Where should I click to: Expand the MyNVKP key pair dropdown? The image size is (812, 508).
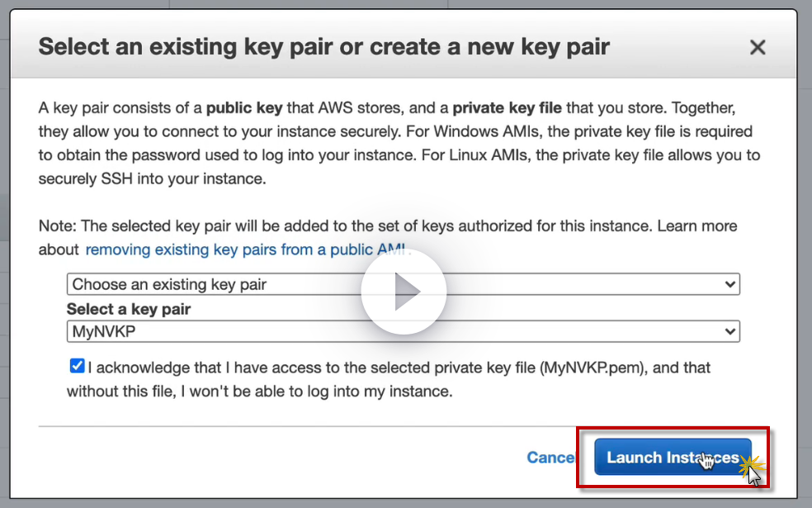[403, 332]
